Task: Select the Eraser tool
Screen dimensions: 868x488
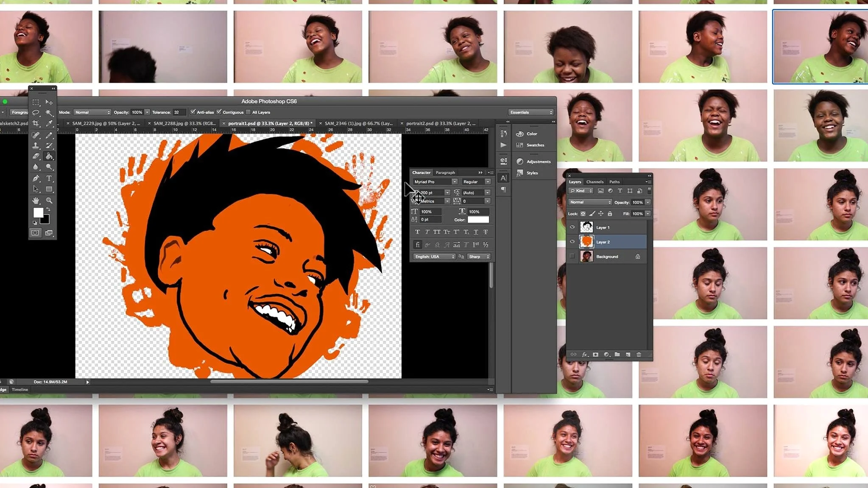Action: pyautogui.click(x=36, y=156)
